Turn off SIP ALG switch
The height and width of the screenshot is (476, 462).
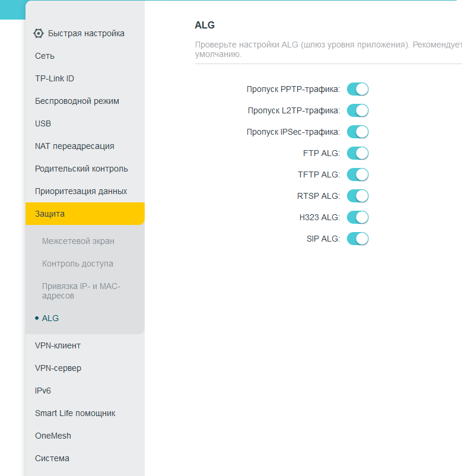(x=358, y=239)
